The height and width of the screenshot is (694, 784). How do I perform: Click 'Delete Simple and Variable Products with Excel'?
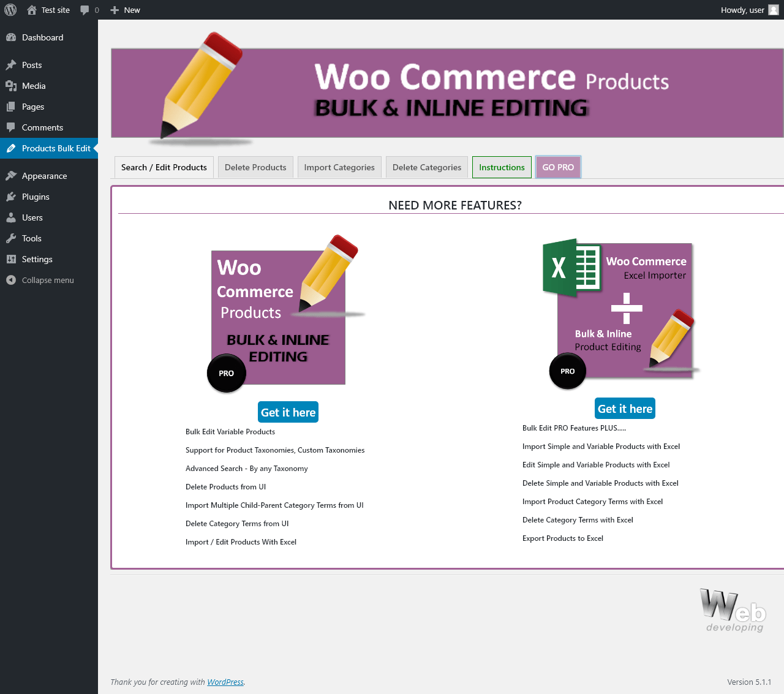(x=600, y=483)
